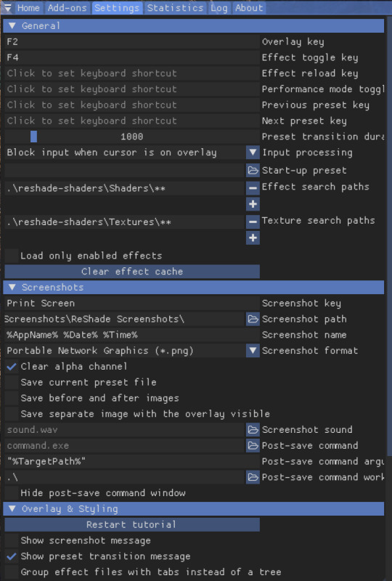This screenshot has height=581, width=392.
Task: Remove the Shaders effect search path
Action: coord(253,188)
